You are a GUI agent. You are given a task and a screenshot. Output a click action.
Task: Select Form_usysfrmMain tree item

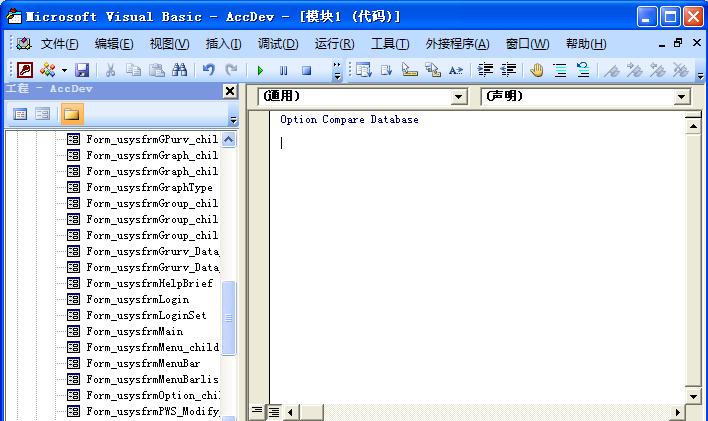pos(135,331)
